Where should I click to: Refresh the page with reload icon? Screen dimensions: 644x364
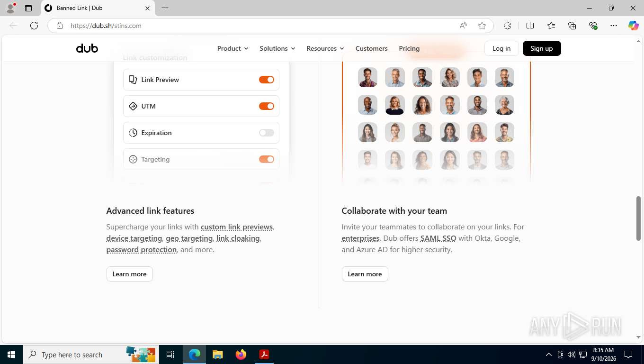(x=34, y=26)
